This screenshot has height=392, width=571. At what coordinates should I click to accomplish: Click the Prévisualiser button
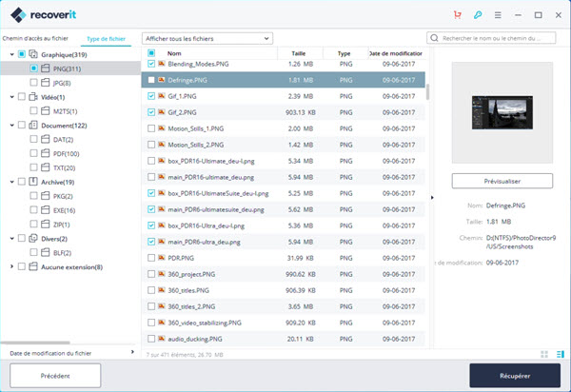pos(502,181)
